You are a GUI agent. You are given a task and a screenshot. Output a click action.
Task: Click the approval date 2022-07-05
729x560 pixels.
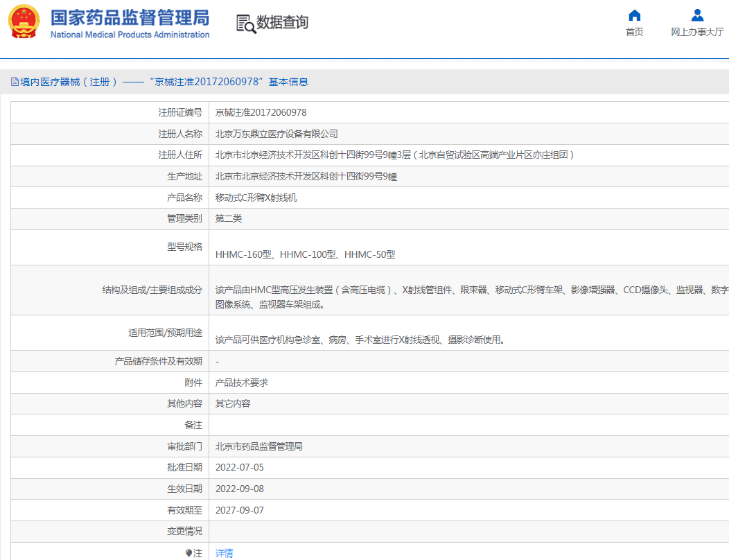click(240, 468)
